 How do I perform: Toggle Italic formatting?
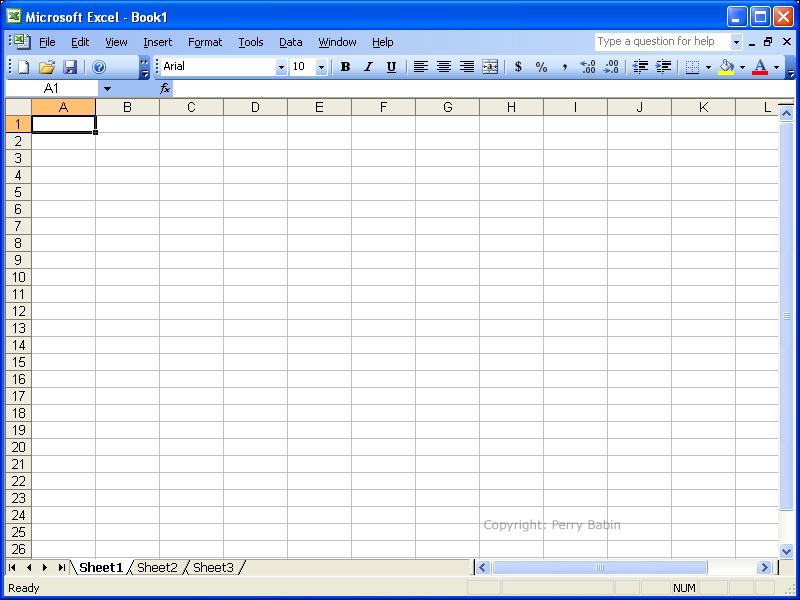coord(368,67)
